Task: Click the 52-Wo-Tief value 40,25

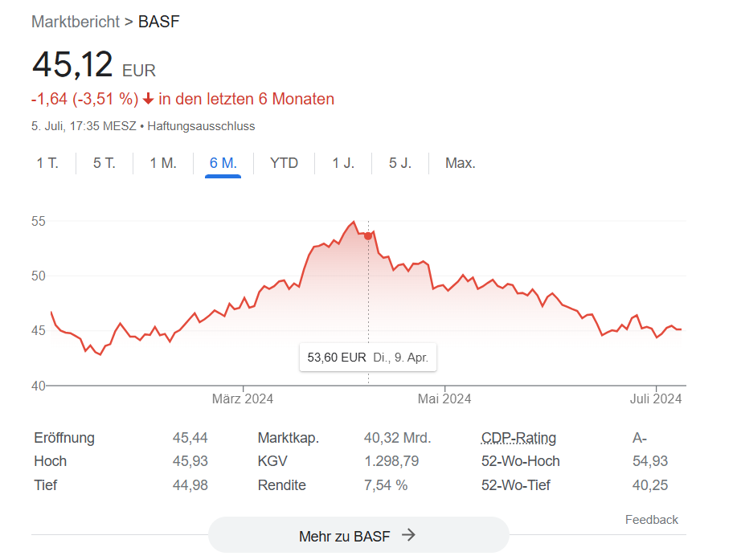Action: [650, 484]
